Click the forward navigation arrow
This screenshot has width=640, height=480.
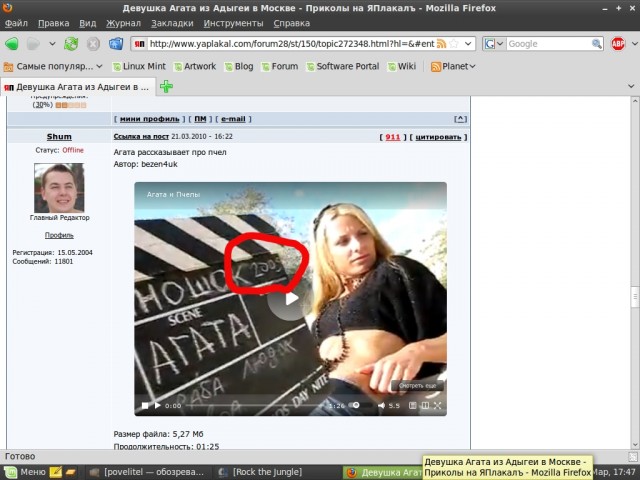click(x=33, y=44)
